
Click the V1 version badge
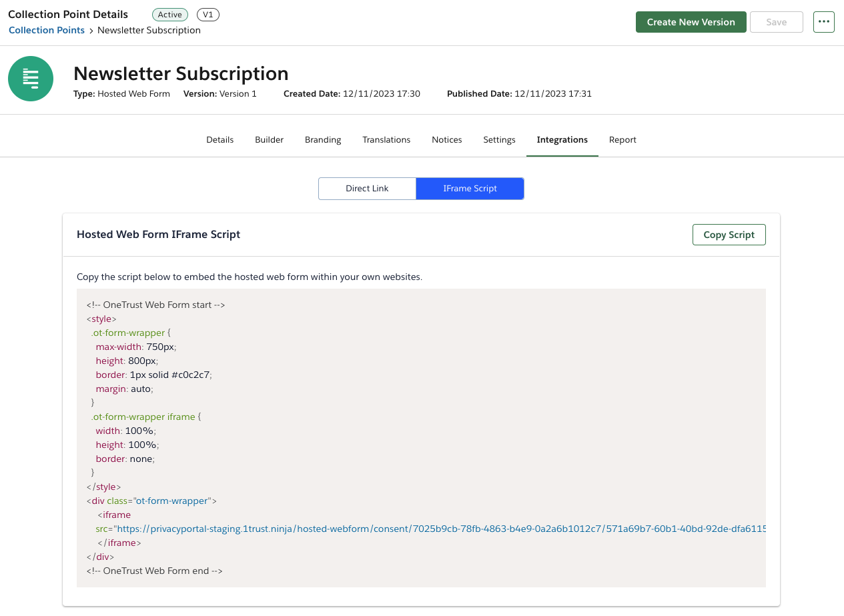click(x=207, y=14)
